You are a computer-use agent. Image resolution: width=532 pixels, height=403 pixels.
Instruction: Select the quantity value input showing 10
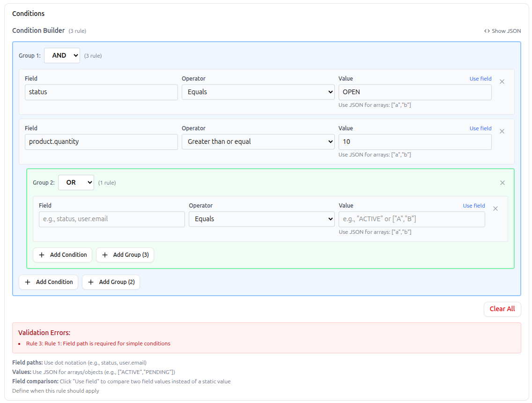[414, 142]
